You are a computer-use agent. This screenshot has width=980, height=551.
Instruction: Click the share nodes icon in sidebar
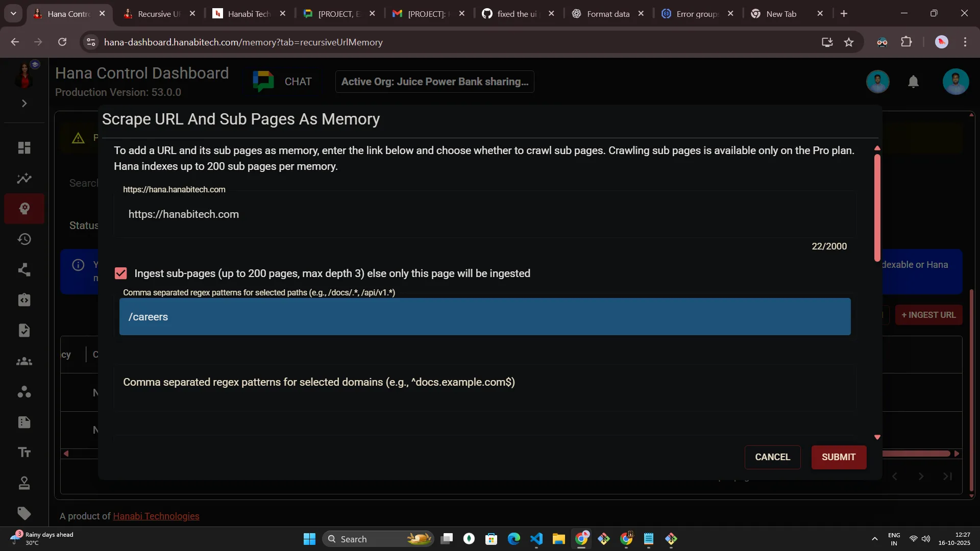coord(24,270)
